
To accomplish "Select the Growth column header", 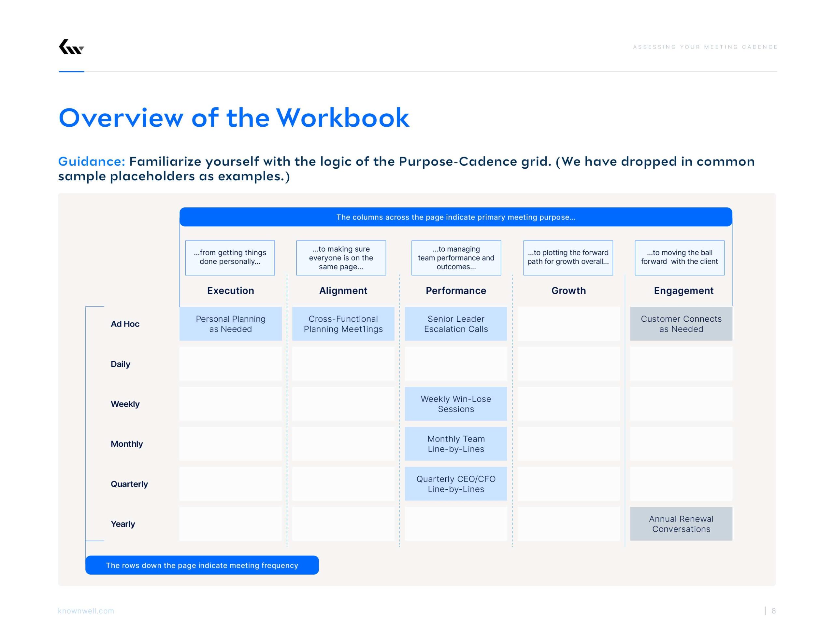I will 568,290.
